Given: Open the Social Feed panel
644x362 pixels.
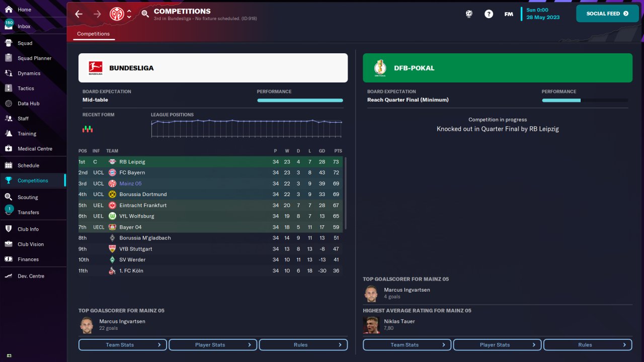Looking at the screenshot, I should [607, 14].
